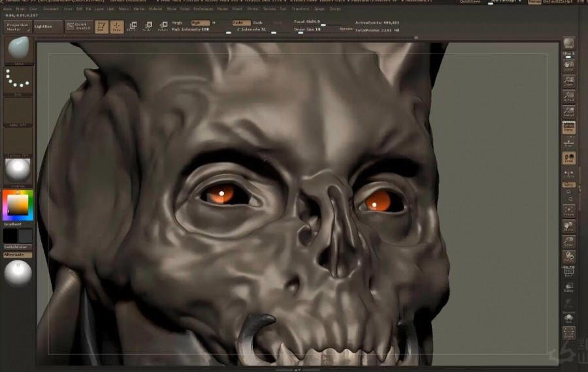588x372 pixels.
Task: Adjust the SPix slider
Action: [569, 55]
